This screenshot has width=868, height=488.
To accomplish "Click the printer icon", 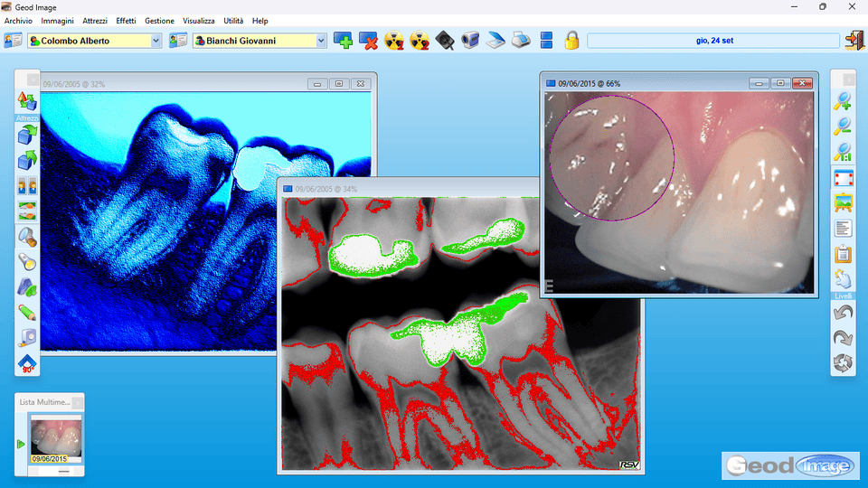I will point(521,41).
